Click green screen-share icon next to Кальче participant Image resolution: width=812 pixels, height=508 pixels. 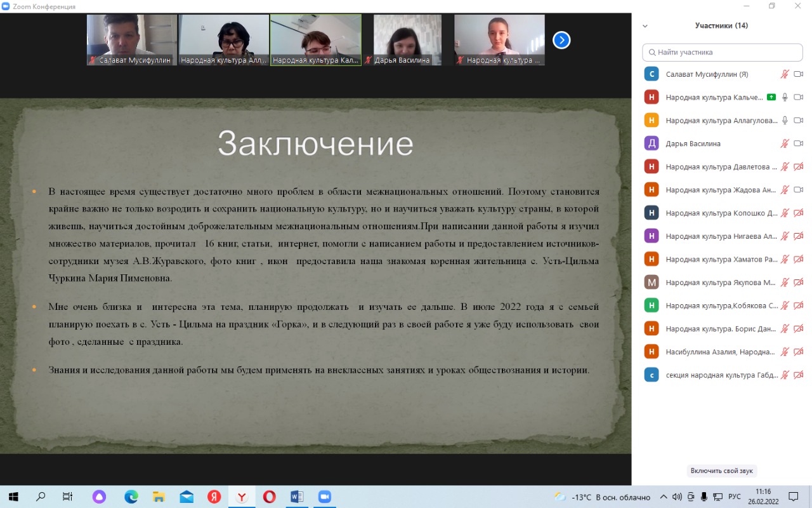click(771, 97)
